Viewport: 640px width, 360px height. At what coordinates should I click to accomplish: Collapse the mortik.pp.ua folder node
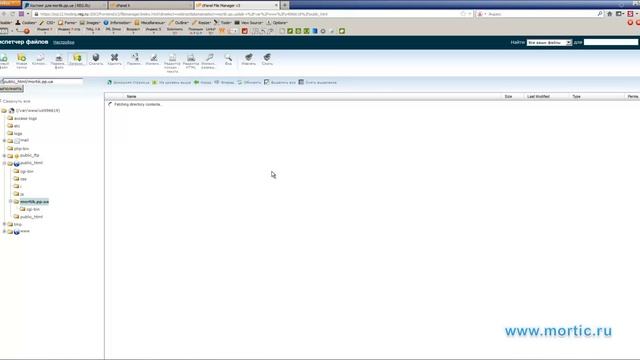(11, 202)
